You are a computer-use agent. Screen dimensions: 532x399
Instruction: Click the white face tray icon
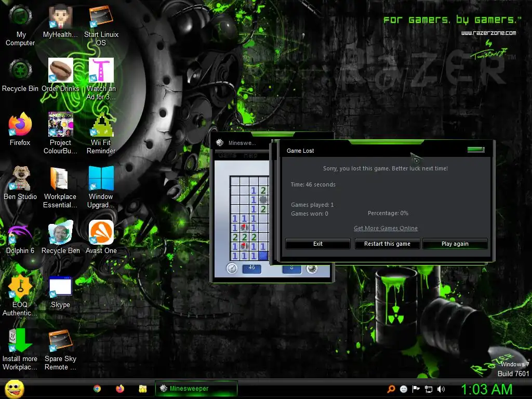403,389
